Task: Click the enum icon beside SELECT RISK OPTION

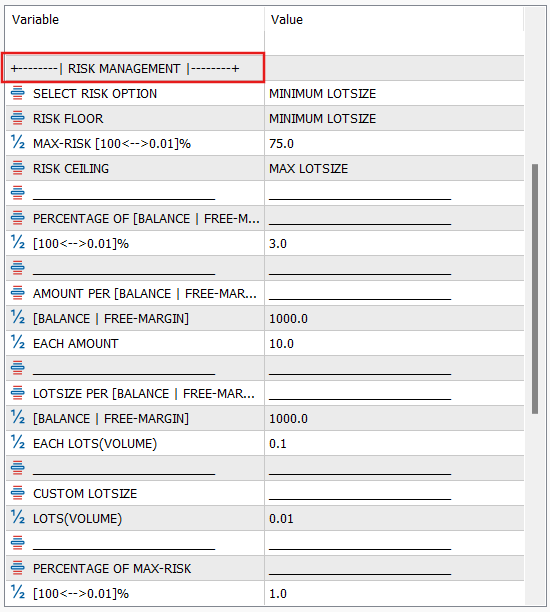Action: coord(18,93)
